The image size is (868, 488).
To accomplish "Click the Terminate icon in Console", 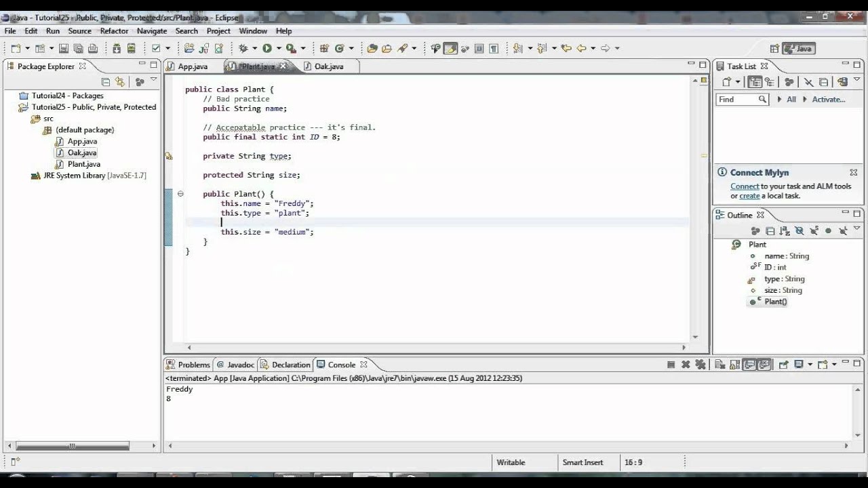I will click(671, 365).
